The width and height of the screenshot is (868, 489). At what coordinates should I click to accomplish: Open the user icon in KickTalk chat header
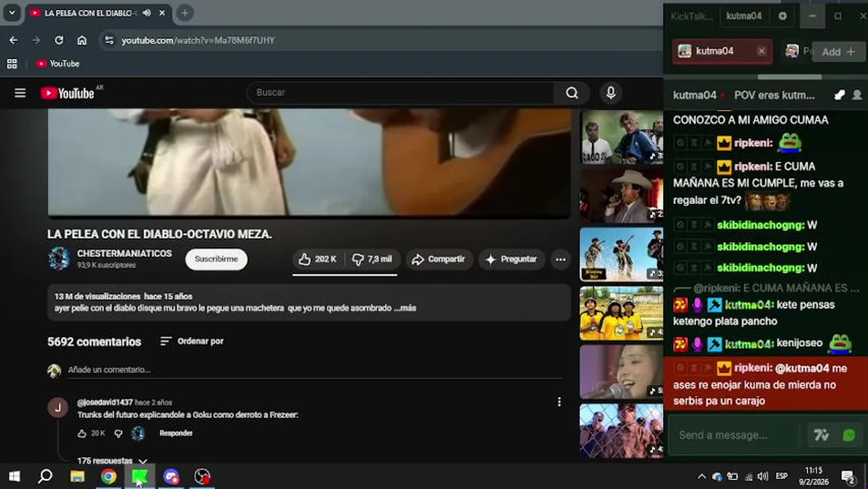(x=857, y=95)
